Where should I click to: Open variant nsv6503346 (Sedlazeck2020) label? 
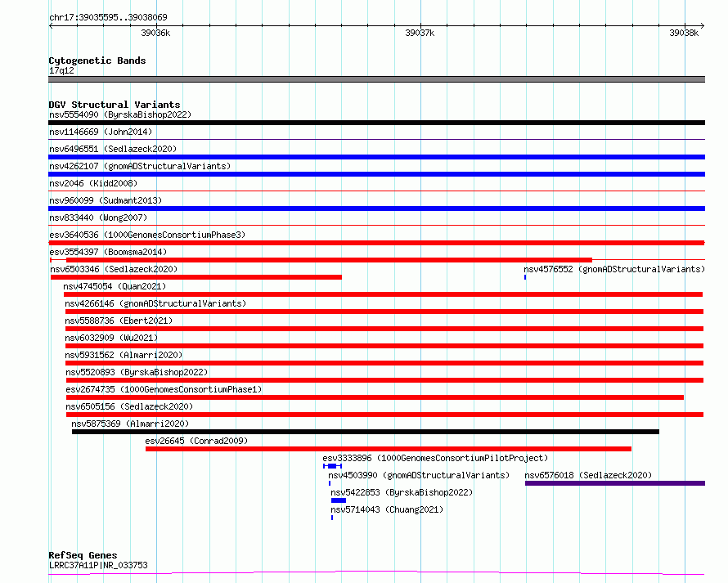click(x=114, y=269)
